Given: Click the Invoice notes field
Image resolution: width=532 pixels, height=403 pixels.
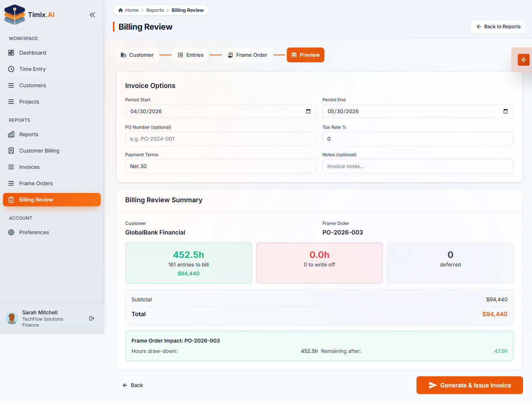Looking at the screenshot, I should point(418,166).
